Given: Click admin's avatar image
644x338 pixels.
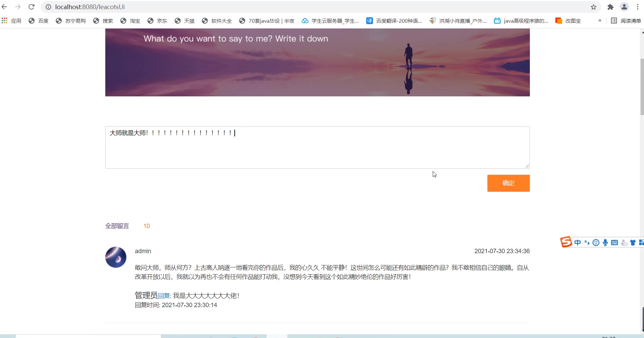Looking at the screenshot, I should pos(116,257).
